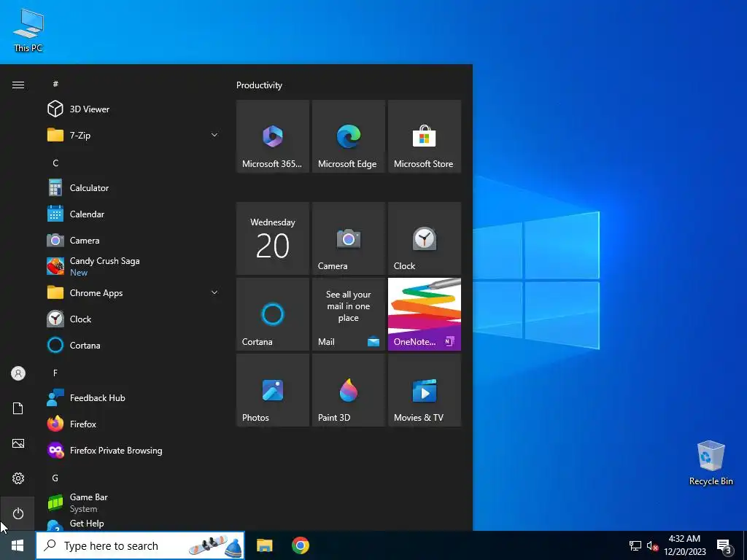Click the 'G' letter group header
This screenshot has height=560, width=747.
55,478
